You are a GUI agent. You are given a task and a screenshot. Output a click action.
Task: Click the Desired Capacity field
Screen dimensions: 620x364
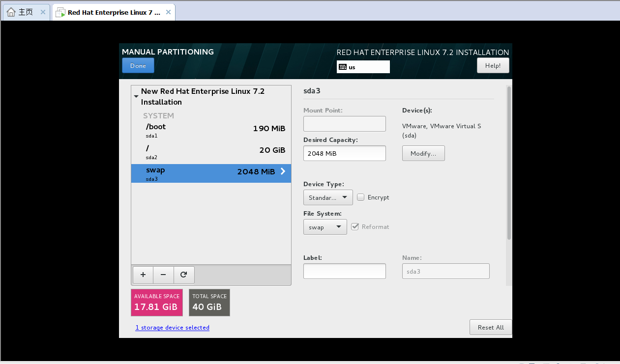pyautogui.click(x=345, y=153)
